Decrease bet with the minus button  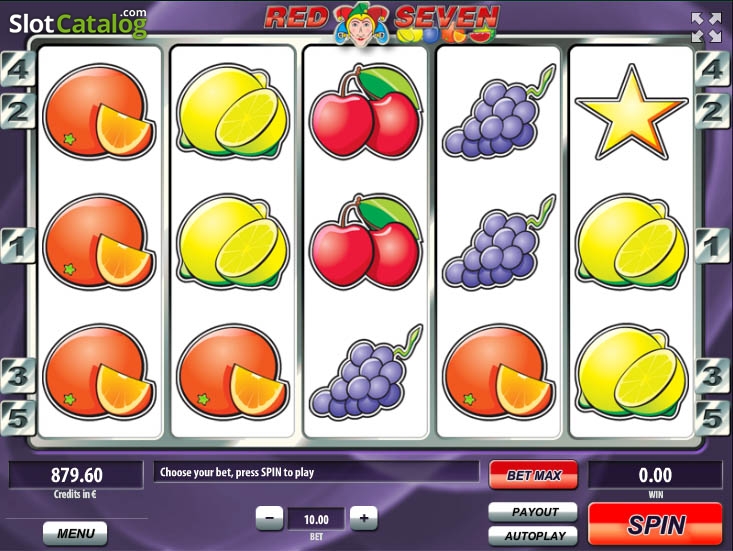click(x=269, y=518)
